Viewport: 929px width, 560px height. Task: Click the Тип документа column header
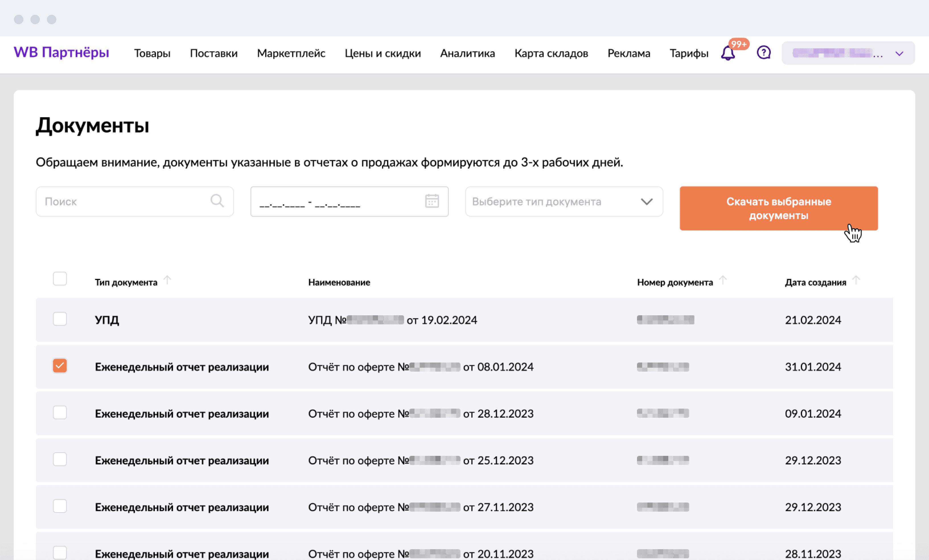[126, 282]
